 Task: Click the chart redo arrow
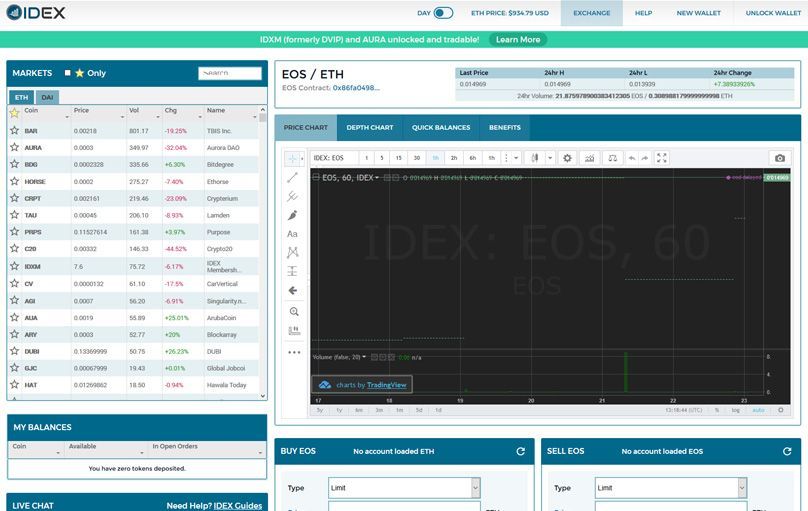point(645,158)
